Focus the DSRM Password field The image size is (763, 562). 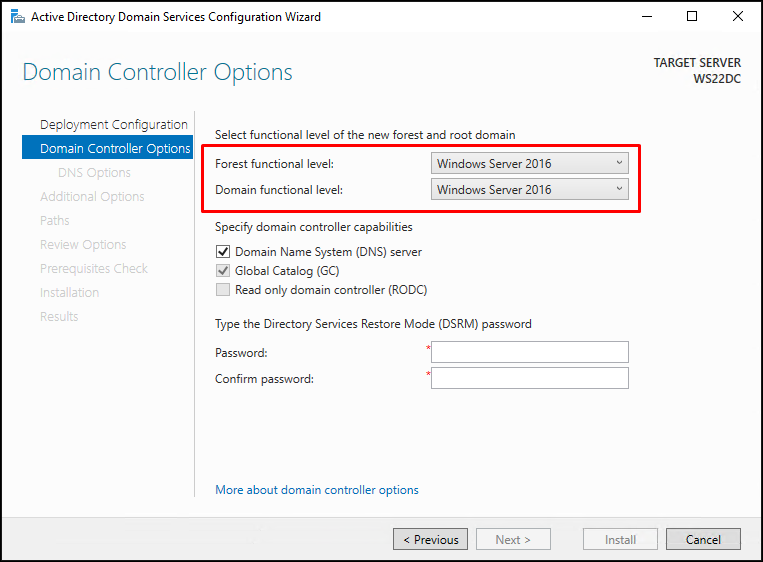coord(529,352)
